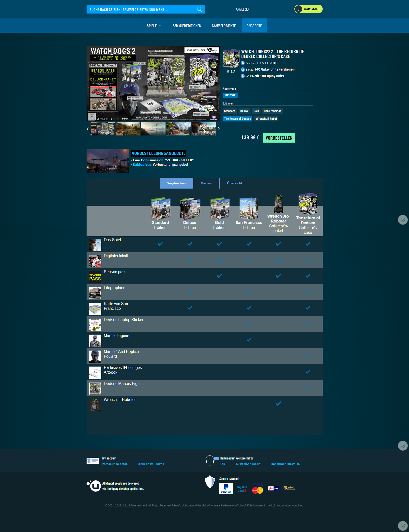Select Wrench JR Robot edition
The height and width of the screenshot is (532, 409).
[266, 119]
